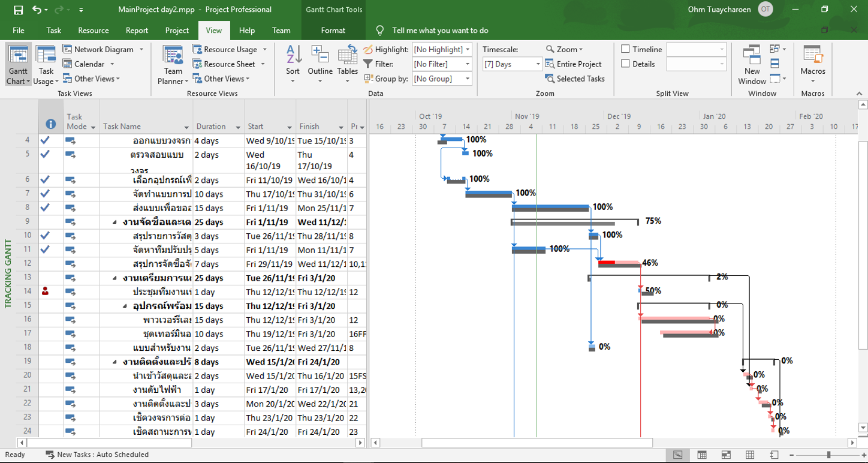Switch to the Format ribbon tab
The image size is (868, 463).
[x=333, y=30]
